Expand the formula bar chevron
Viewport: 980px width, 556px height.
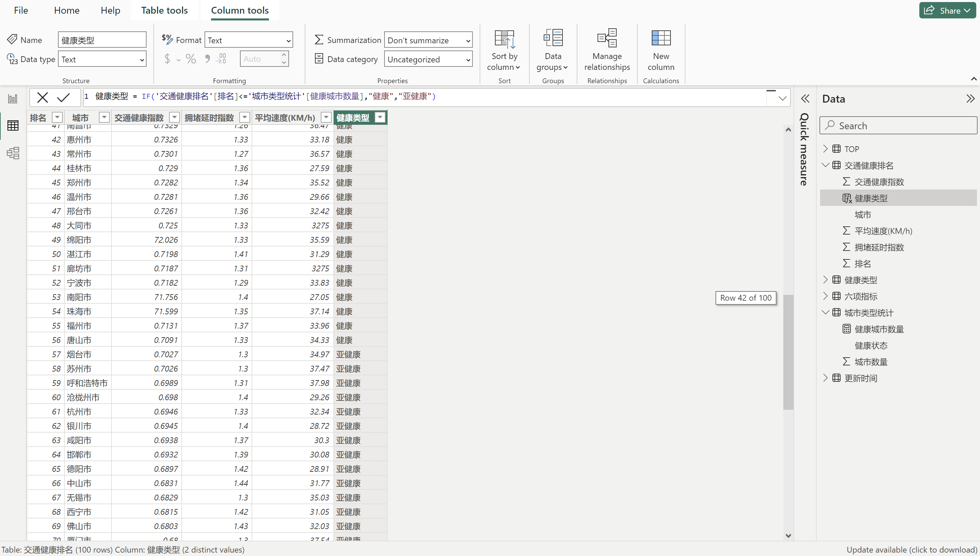pyautogui.click(x=782, y=99)
